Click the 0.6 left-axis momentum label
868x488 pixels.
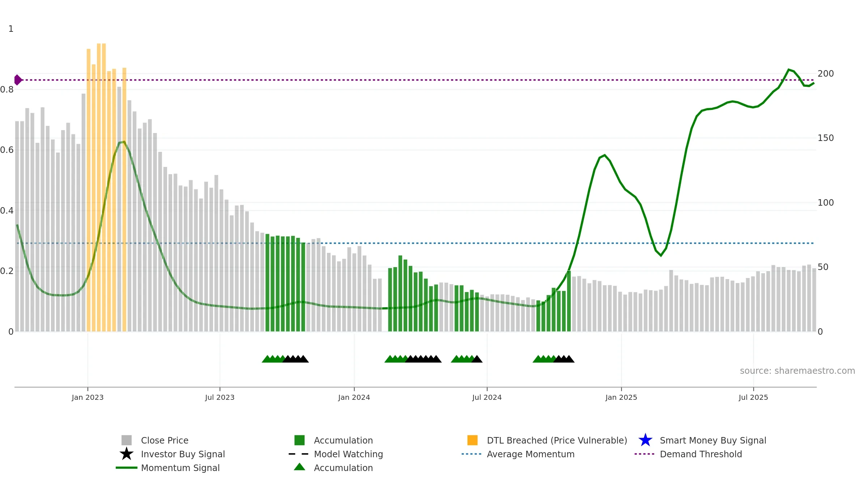[7, 150]
